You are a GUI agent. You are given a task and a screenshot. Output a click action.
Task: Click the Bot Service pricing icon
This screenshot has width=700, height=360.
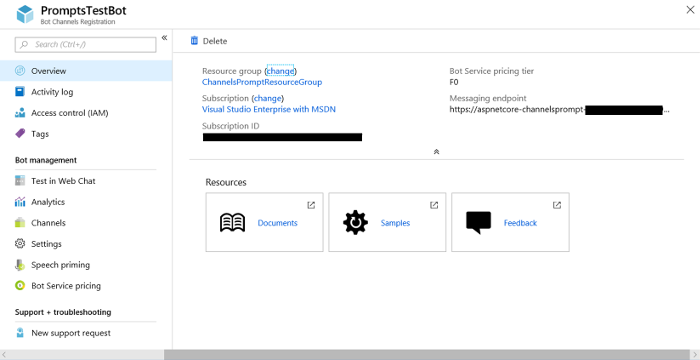[x=20, y=285]
